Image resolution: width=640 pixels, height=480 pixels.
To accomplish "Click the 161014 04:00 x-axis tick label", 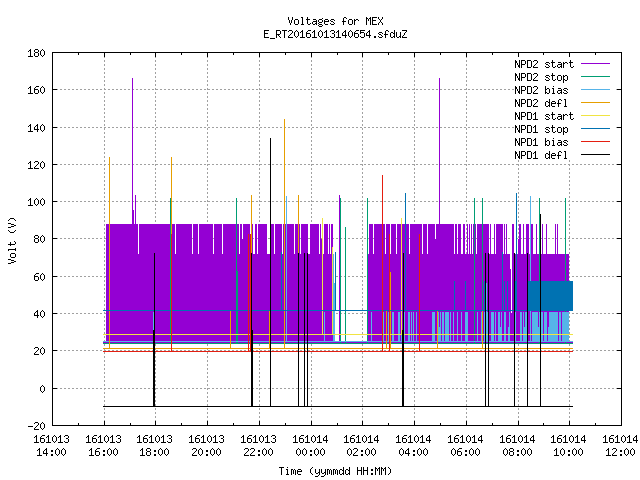I will click(x=414, y=446).
